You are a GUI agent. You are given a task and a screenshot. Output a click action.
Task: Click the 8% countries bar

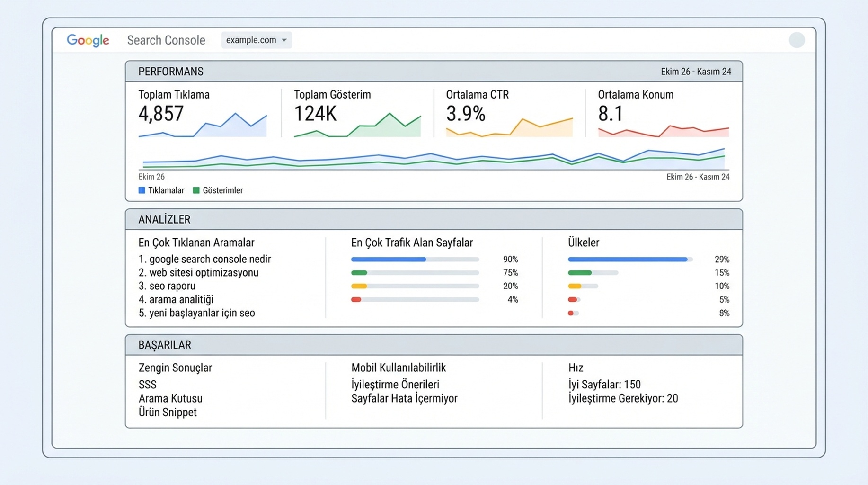click(574, 313)
